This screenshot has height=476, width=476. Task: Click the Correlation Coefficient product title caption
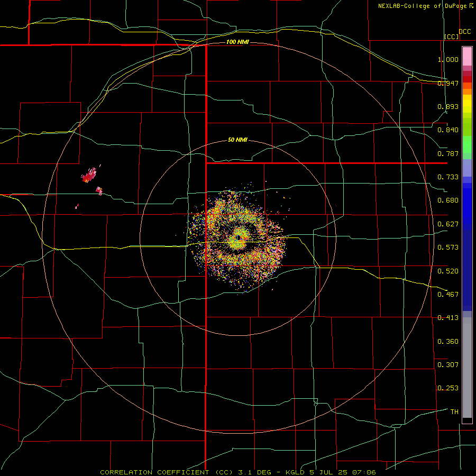point(237,472)
